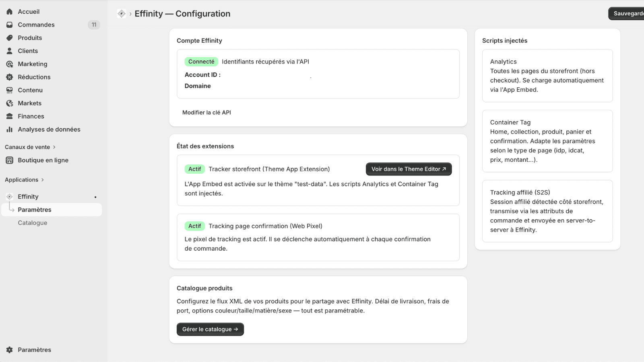Click the Scripts injectés heading

coord(505,41)
